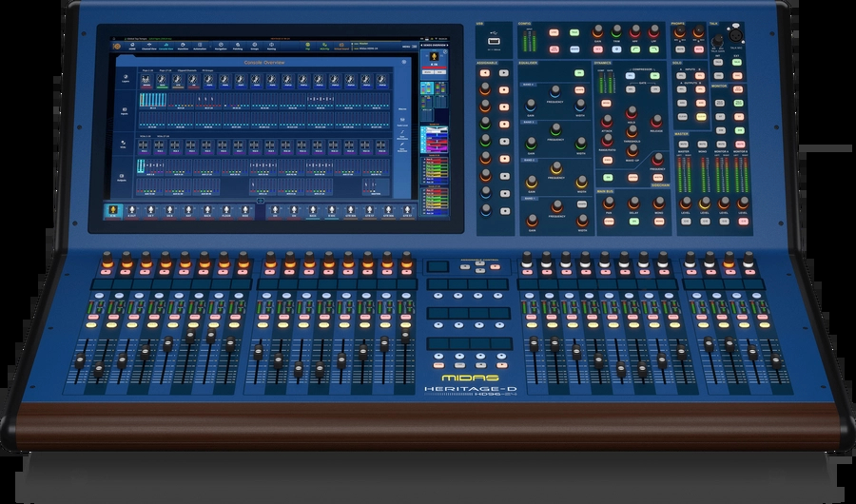Open the Naming icon in the touchscreen toolbar
856x504 pixels.
point(271,47)
